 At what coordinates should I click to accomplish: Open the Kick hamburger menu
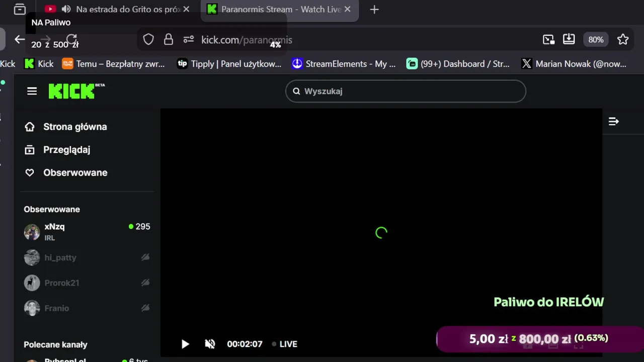(x=32, y=91)
